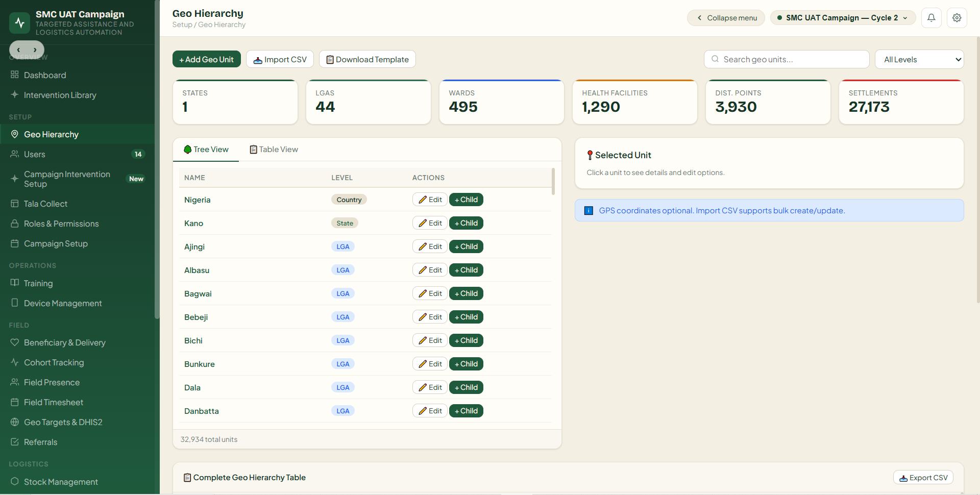Click the Intervention Library sparkle icon
The height and width of the screenshot is (495, 980).
tap(14, 94)
